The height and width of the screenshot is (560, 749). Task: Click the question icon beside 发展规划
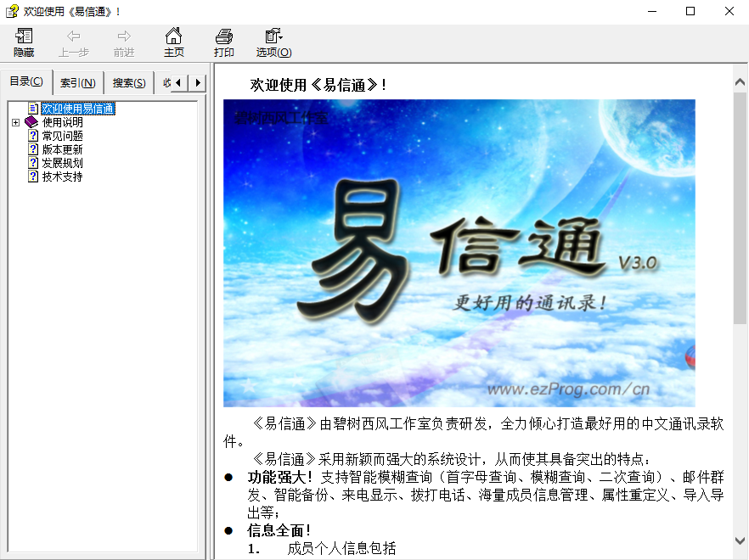(33, 163)
